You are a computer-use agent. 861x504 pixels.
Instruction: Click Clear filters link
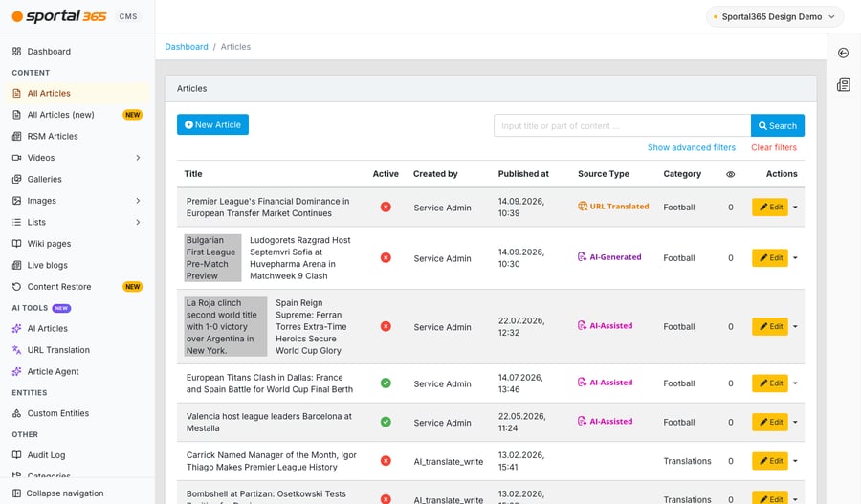[x=774, y=147]
